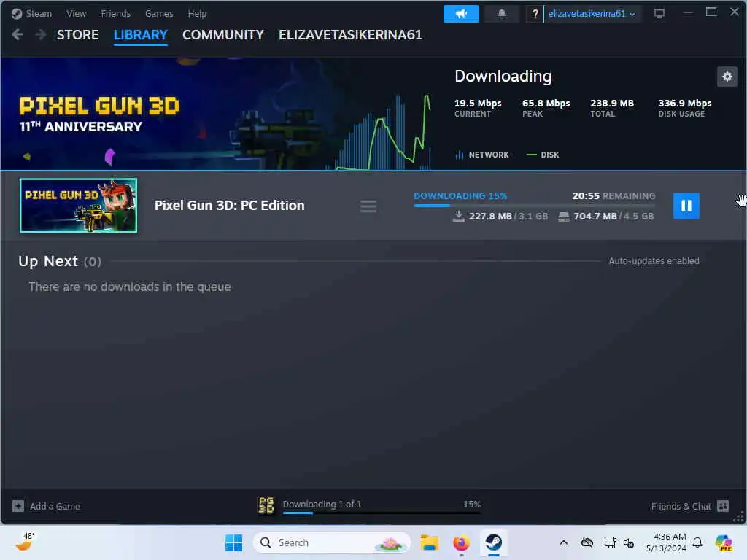
Task: Open File Explorer from the taskbar
Action: [x=429, y=542]
